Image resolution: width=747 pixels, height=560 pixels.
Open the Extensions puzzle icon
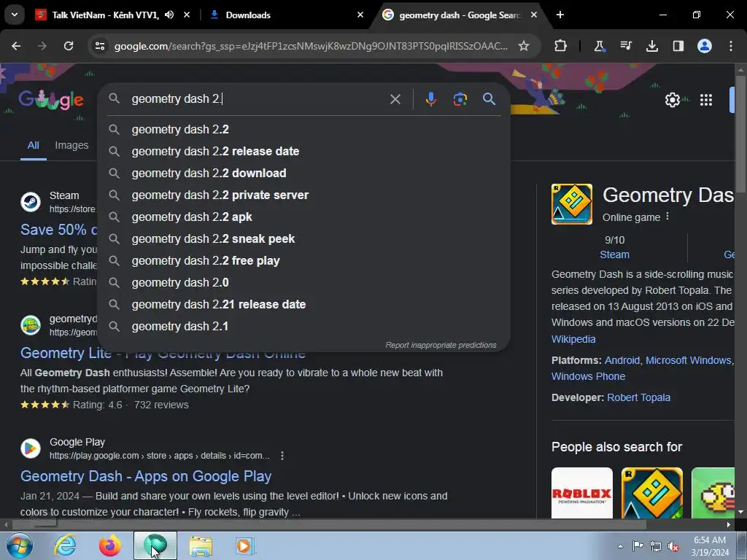click(561, 46)
